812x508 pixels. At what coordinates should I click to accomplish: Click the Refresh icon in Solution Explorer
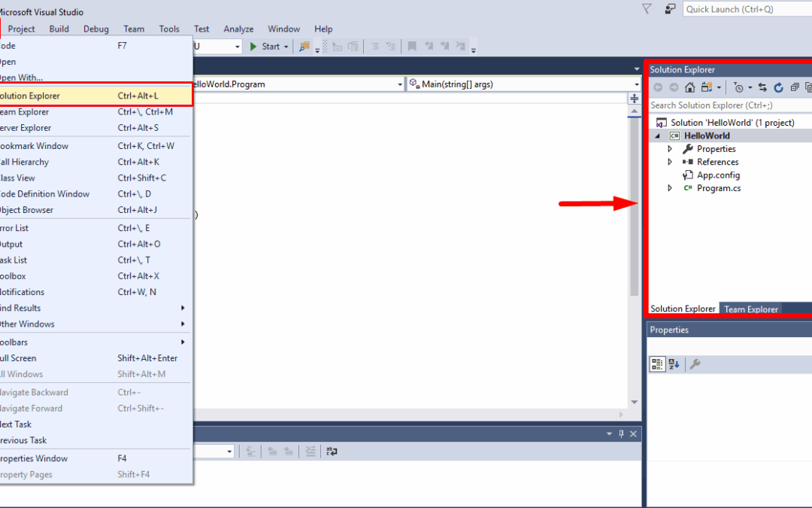(778, 88)
